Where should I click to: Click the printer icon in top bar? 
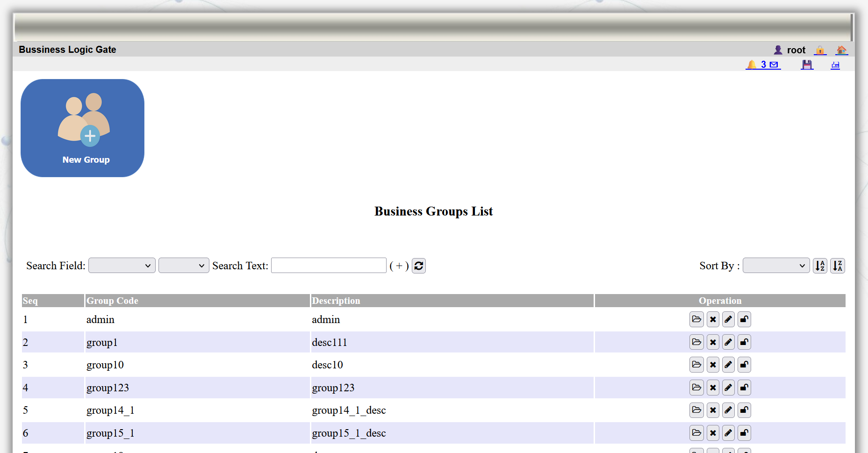(x=835, y=65)
